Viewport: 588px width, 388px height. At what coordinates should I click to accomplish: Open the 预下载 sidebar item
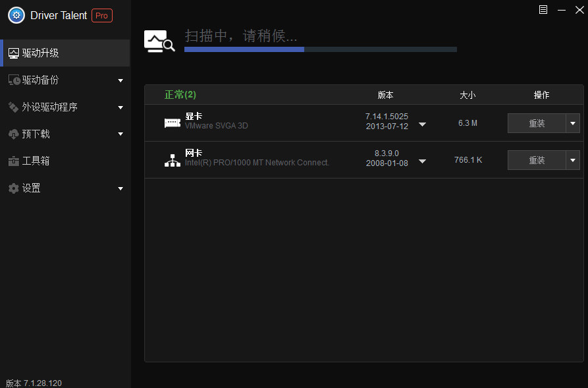(x=65, y=134)
